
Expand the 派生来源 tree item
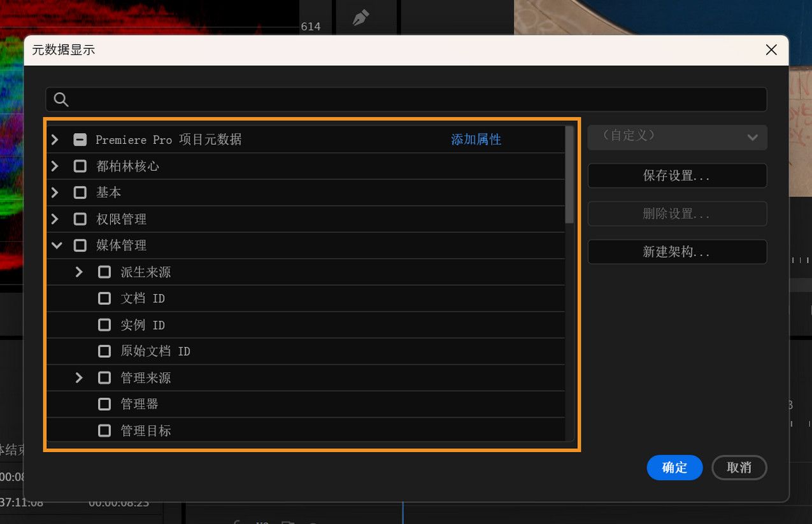pos(78,272)
